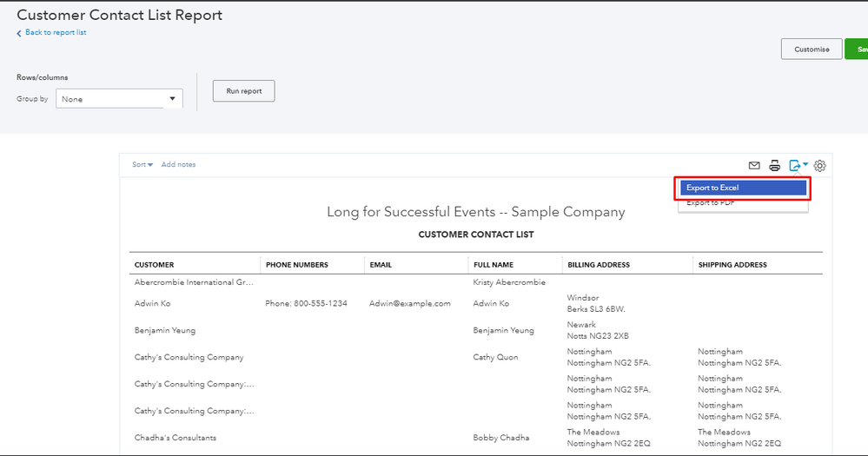
Task: Click the PHONE NUMBERS column header
Action: click(x=296, y=265)
